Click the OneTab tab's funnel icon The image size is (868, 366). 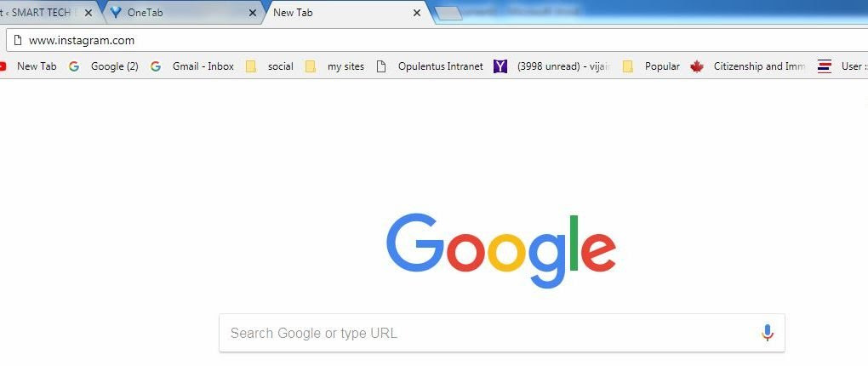(x=116, y=12)
